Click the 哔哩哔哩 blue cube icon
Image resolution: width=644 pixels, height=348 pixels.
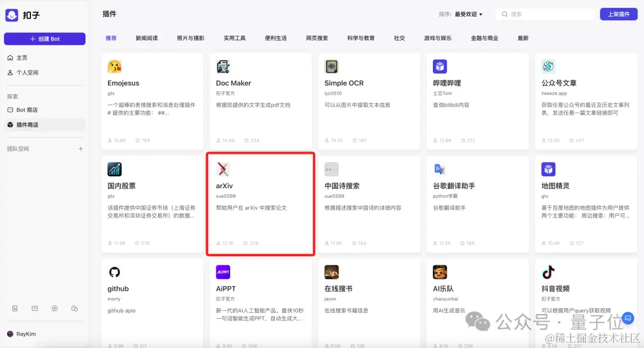(440, 67)
